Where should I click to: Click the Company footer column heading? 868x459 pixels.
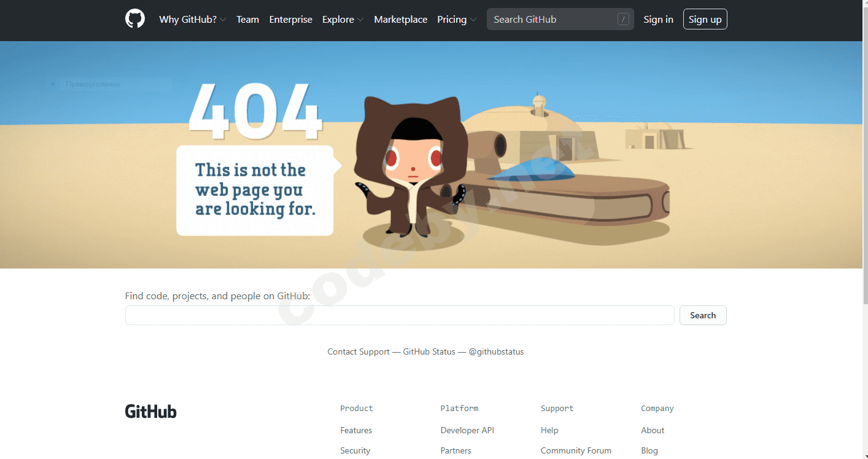point(657,409)
